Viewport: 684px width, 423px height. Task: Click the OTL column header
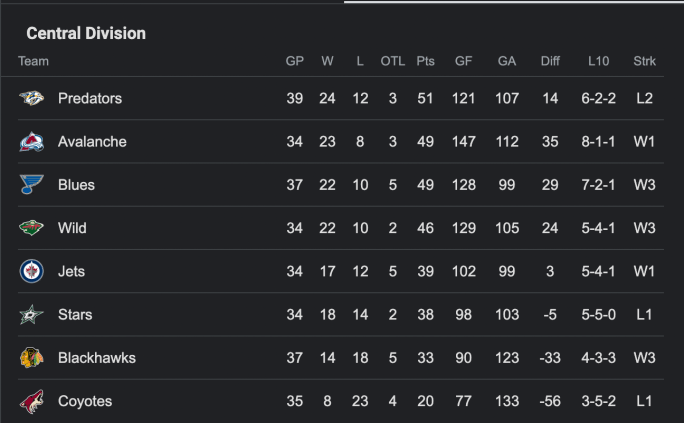(393, 61)
